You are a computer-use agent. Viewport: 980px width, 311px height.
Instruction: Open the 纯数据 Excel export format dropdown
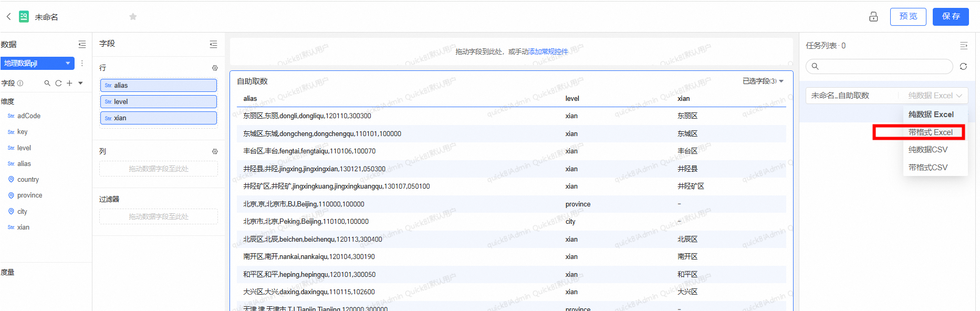point(935,96)
